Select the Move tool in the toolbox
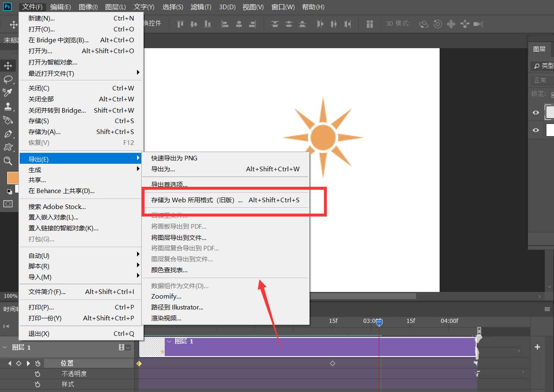The width and height of the screenshot is (554, 392). [x=8, y=66]
